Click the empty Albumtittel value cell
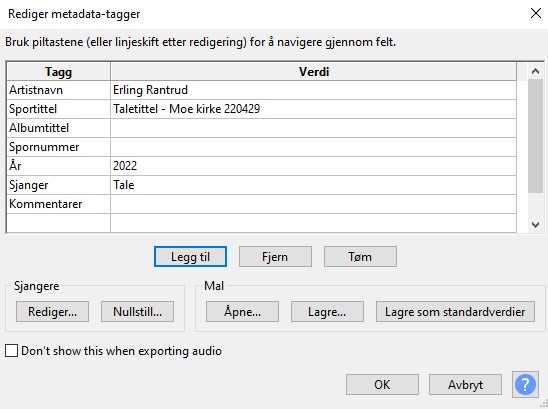The image size is (548, 409). tap(313, 128)
